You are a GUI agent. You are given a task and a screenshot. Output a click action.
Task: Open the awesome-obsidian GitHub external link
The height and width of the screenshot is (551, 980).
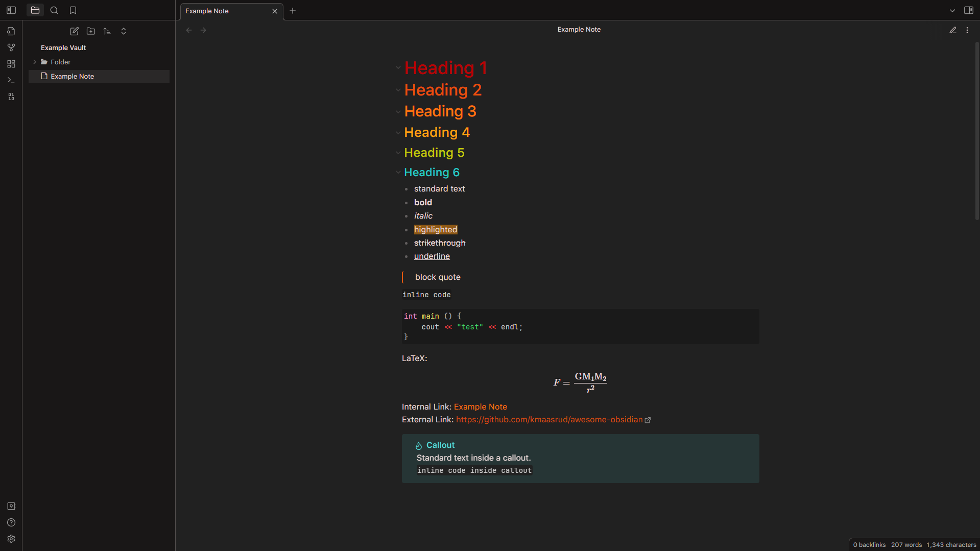(549, 420)
